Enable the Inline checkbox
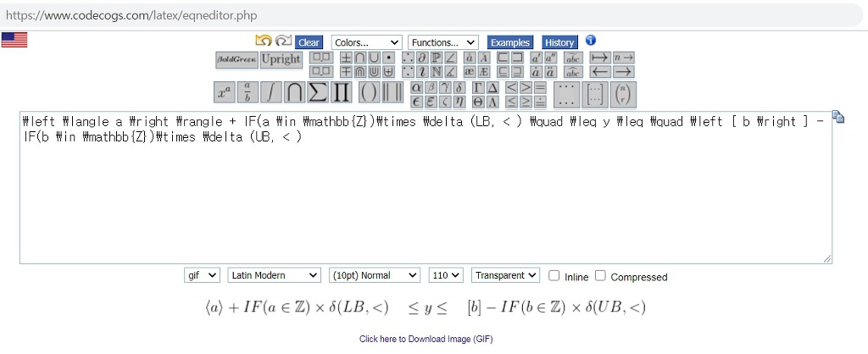This screenshot has height=354, width=868. [x=554, y=275]
